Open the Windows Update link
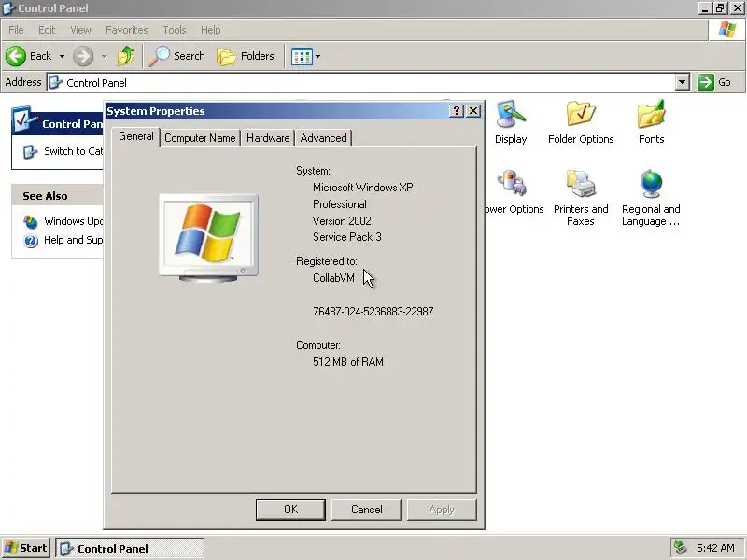Image resolution: width=747 pixels, height=560 pixels. coord(74,221)
